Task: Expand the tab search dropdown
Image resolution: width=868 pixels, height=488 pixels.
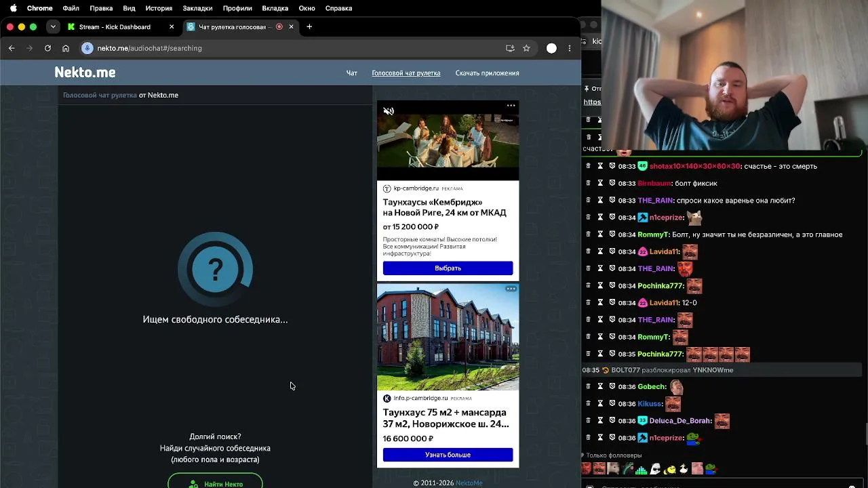Action: tap(53, 27)
